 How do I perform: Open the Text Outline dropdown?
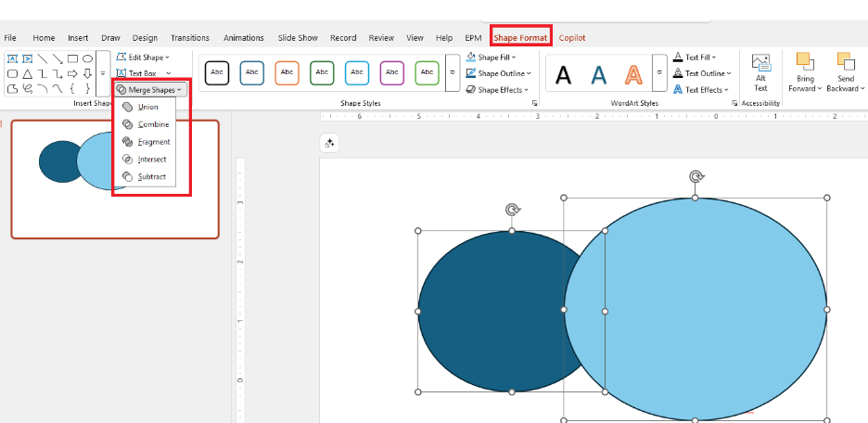point(703,73)
